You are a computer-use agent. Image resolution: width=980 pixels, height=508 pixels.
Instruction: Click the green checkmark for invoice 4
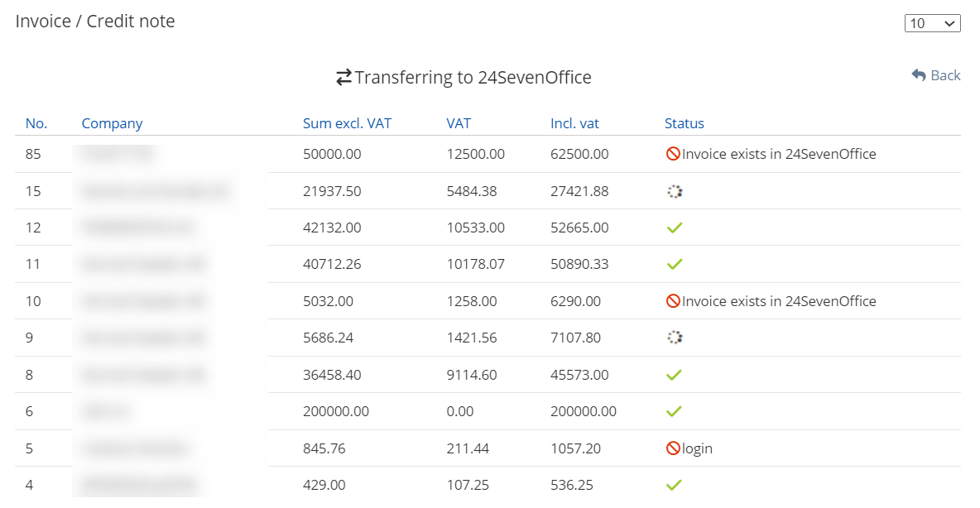pyautogui.click(x=675, y=485)
